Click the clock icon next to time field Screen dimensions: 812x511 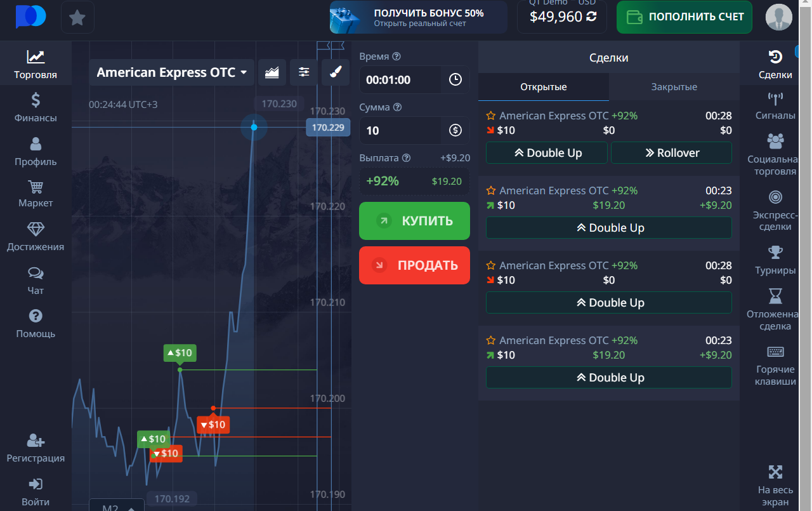[455, 79]
